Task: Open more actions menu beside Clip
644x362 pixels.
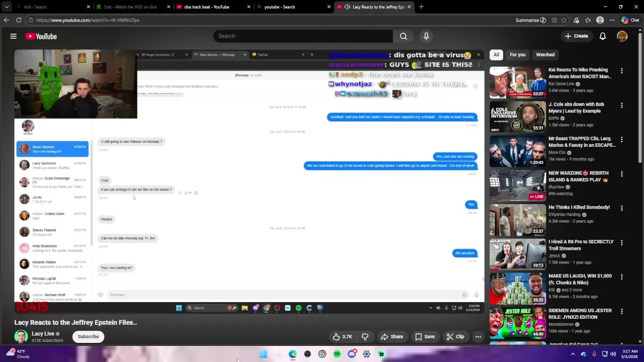Action: 478,337
